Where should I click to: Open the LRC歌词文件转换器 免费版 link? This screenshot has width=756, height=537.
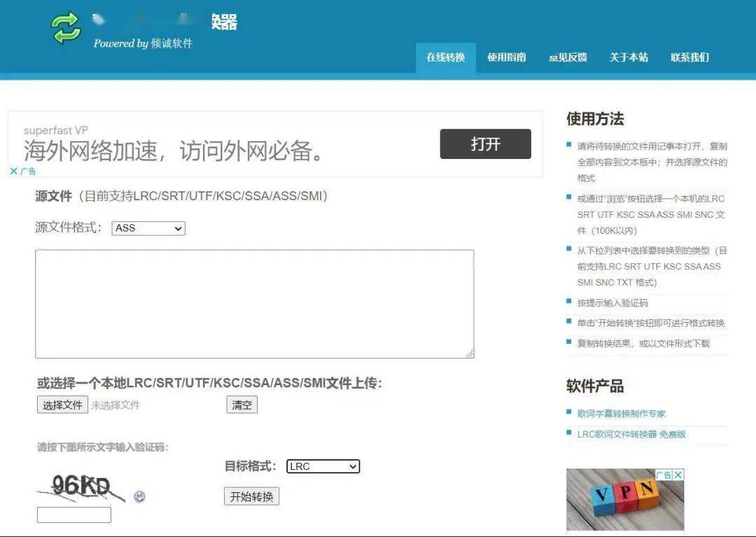point(631,434)
